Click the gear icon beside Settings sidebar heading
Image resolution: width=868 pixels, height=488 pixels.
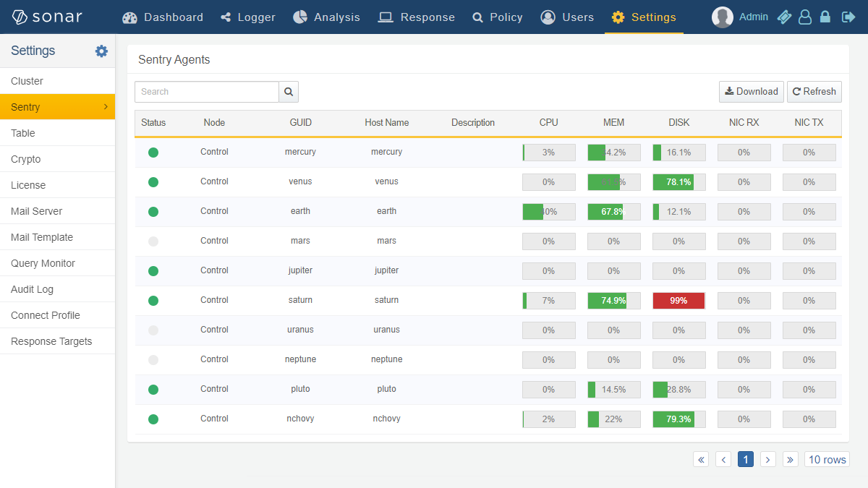point(101,51)
